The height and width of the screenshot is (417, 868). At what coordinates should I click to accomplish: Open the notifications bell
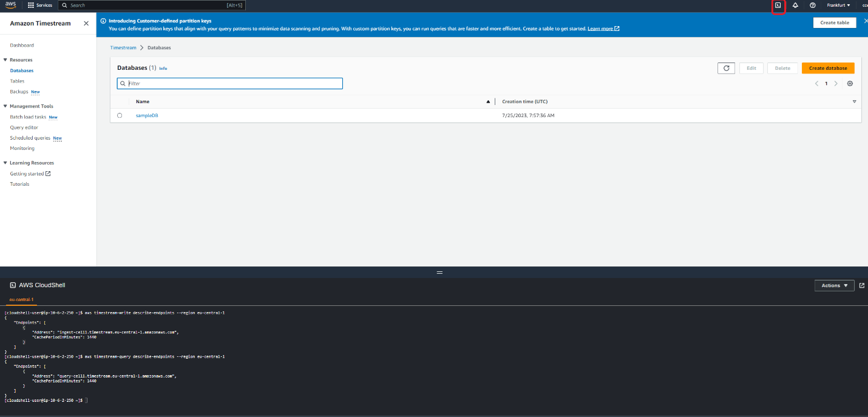coord(795,5)
